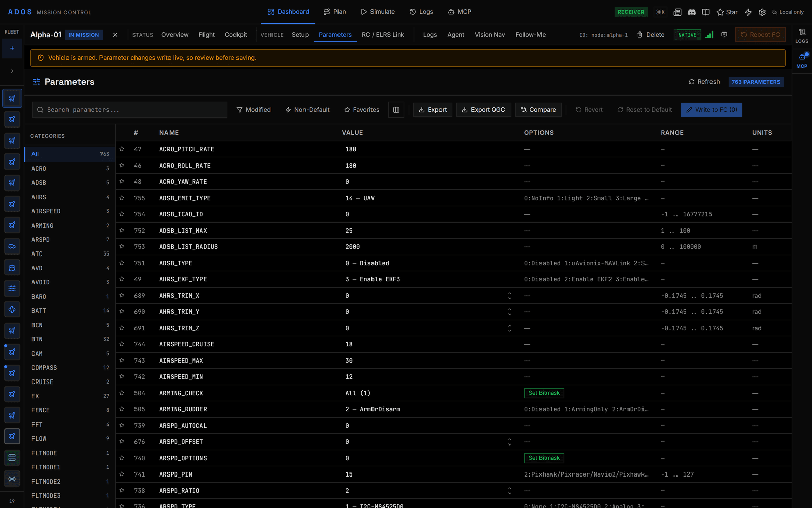Open the MCP robot panel in right rail

tap(802, 60)
